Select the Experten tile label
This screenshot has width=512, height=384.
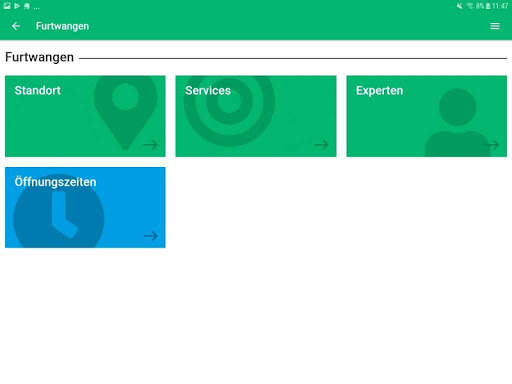(x=379, y=91)
